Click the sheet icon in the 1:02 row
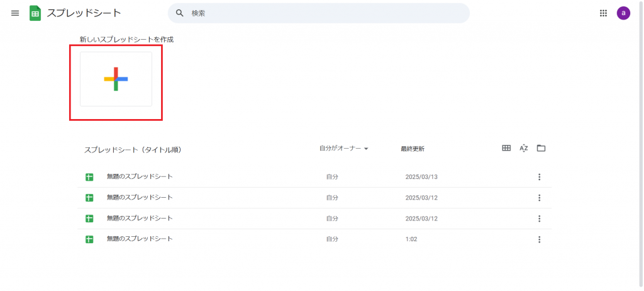This screenshot has width=644, height=291. 89,239
